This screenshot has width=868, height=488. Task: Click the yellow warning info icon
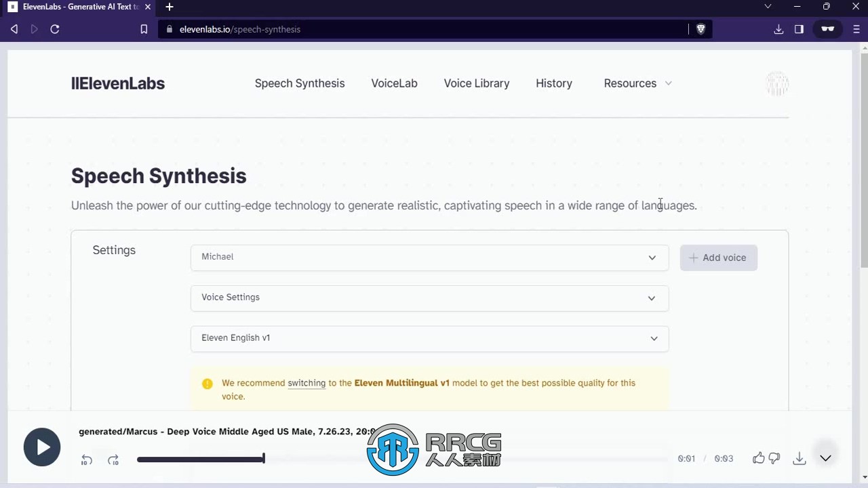click(208, 384)
